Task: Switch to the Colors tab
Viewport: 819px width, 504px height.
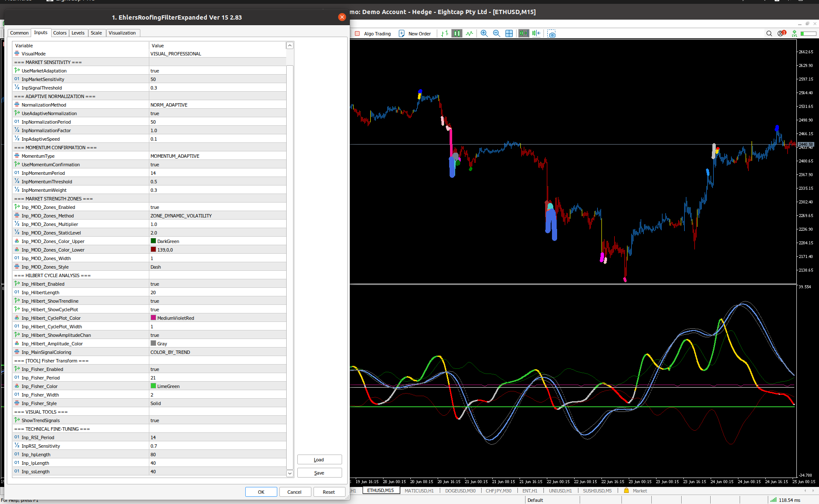Action: pos(60,33)
